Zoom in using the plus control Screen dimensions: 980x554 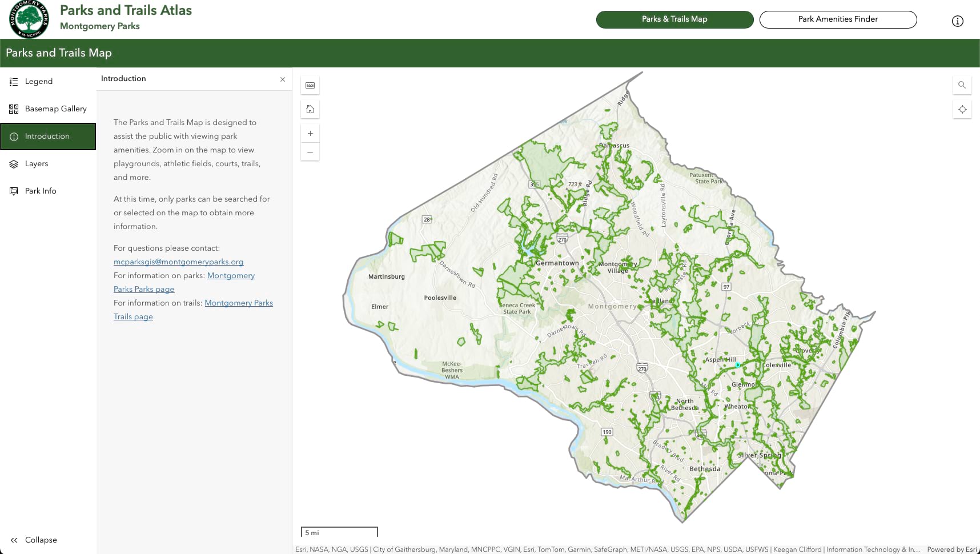[x=310, y=133]
